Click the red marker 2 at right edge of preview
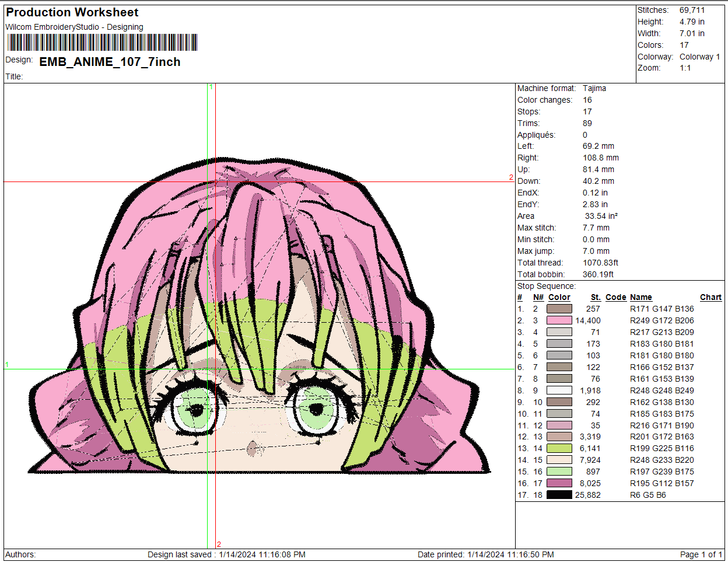Image resolution: width=728 pixels, height=562 pixels. coord(511,177)
